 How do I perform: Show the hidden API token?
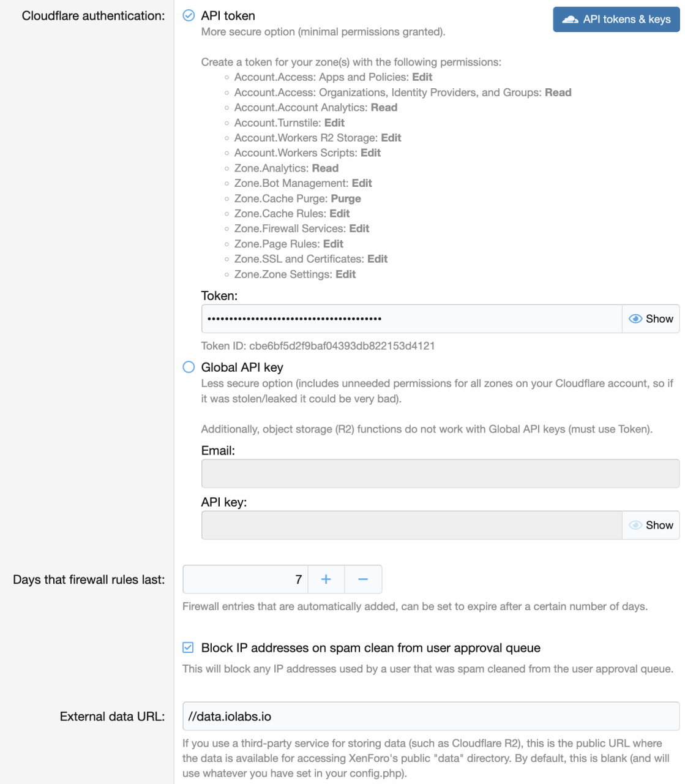point(651,319)
